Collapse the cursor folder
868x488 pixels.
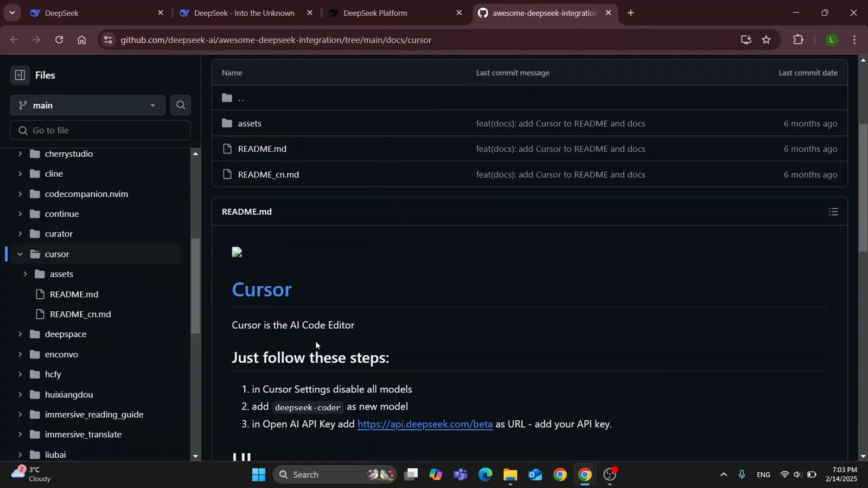[20, 254]
